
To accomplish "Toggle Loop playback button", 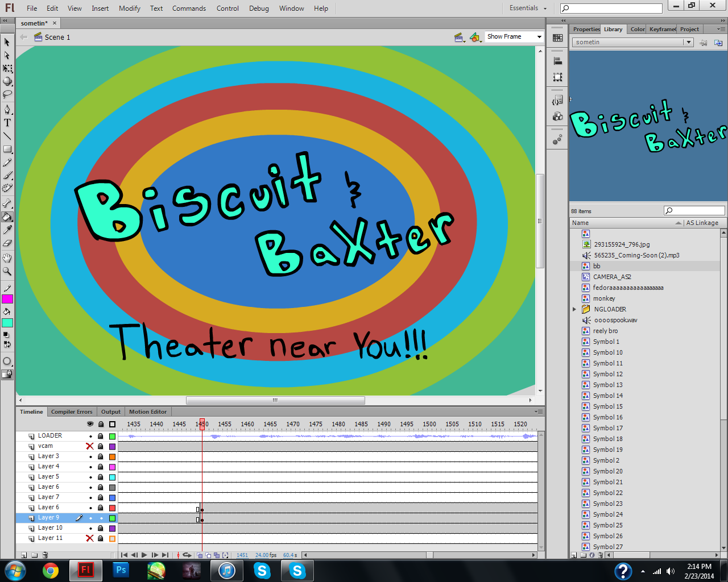I will (x=187, y=555).
